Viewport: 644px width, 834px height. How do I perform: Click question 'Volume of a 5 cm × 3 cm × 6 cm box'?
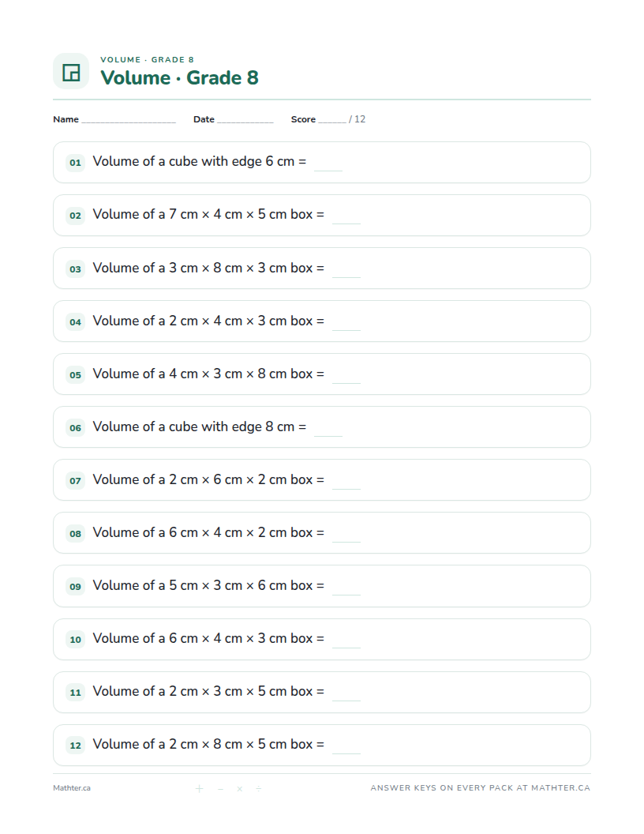(x=208, y=585)
